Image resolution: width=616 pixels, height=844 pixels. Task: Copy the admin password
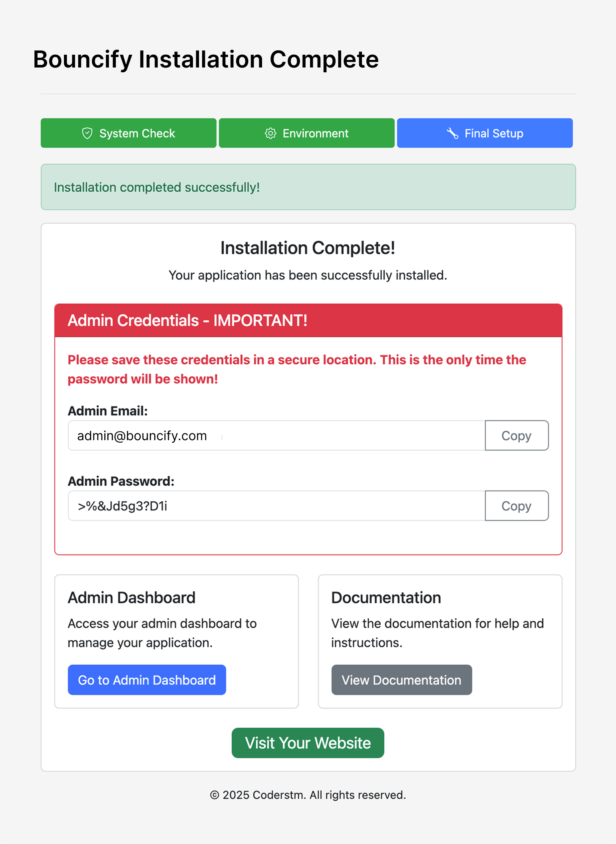tap(516, 506)
